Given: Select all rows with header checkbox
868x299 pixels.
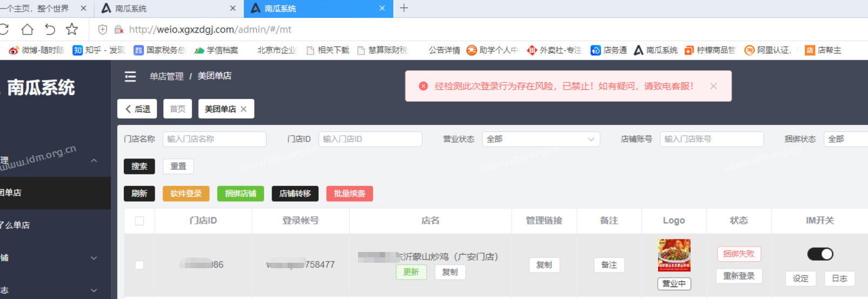Looking at the screenshot, I should (x=140, y=221).
